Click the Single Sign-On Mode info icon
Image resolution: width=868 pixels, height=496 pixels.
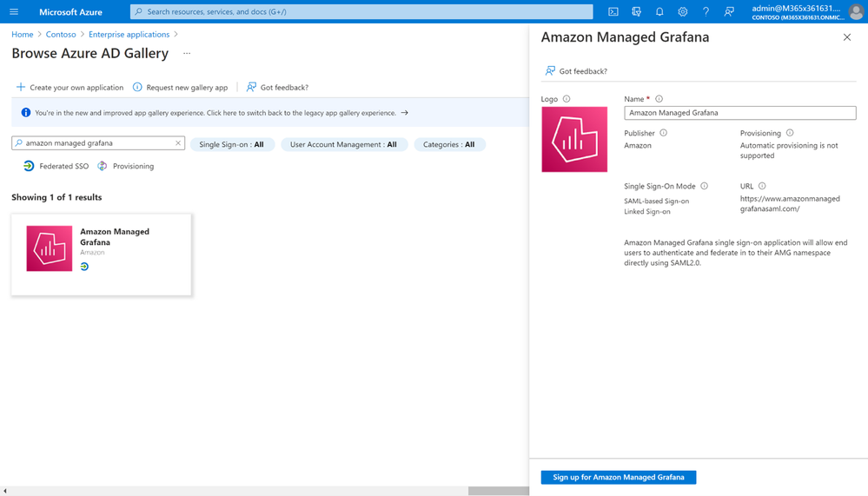(x=704, y=186)
